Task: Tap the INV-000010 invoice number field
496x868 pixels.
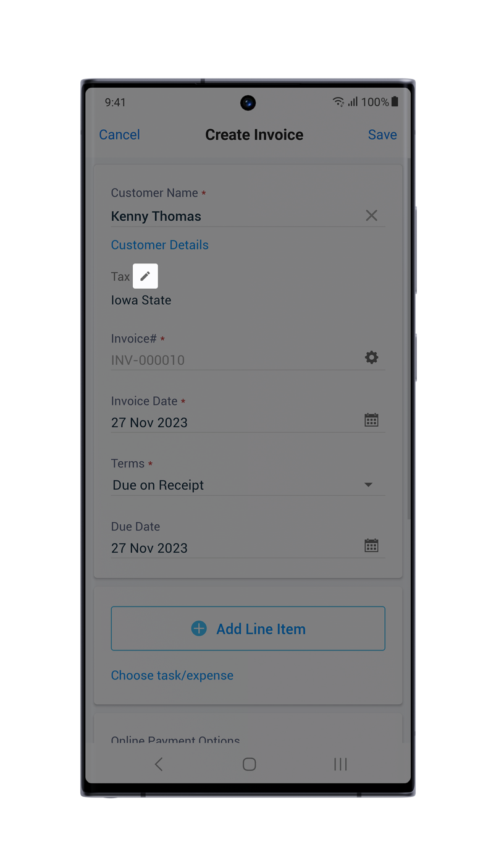Action: coord(235,360)
